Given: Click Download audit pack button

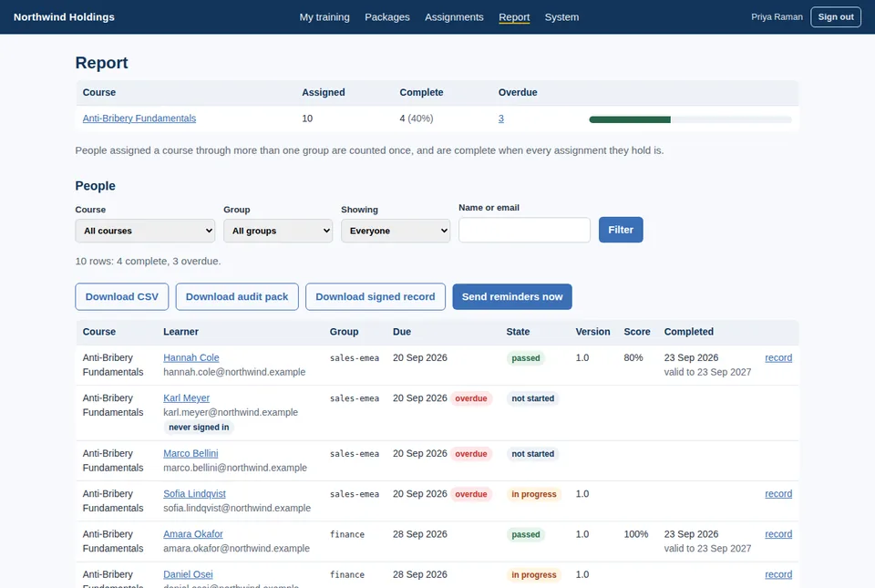Looking at the screenshot, I should click(x=237, y=297).
